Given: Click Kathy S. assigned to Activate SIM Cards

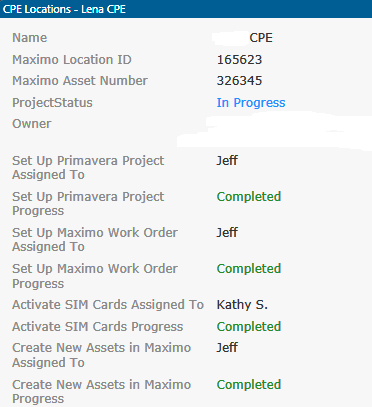Looking at the screenshot, I should point(242,305).
